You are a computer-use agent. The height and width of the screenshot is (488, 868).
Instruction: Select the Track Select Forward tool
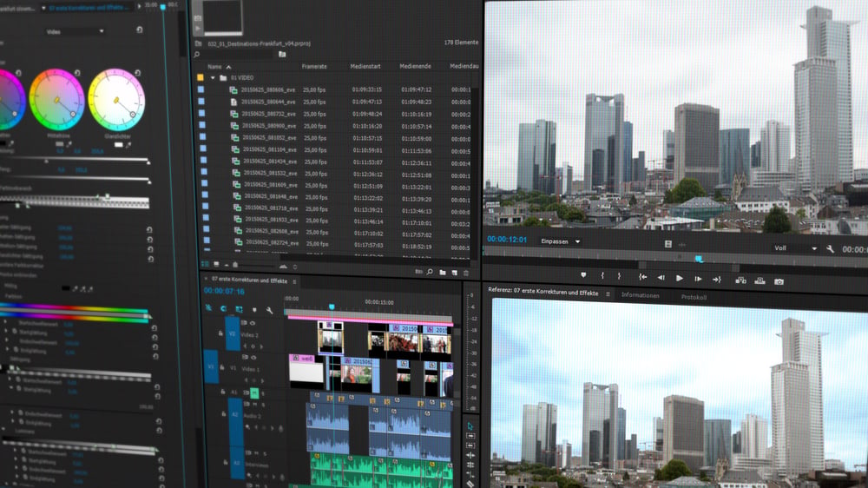(470, 436)
